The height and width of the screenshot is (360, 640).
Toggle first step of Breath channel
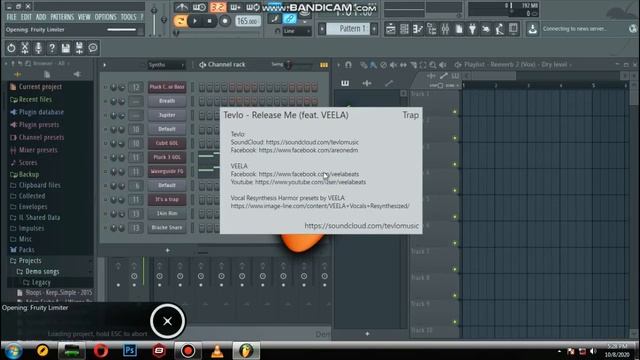point(202,101)
